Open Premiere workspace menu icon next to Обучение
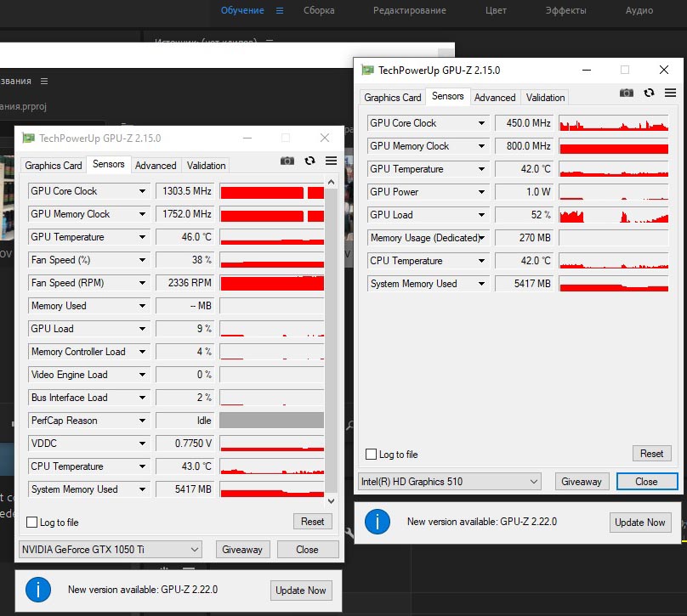Image resolution: width=687 pixels, height=616 pixels. [x=280, y=10]
